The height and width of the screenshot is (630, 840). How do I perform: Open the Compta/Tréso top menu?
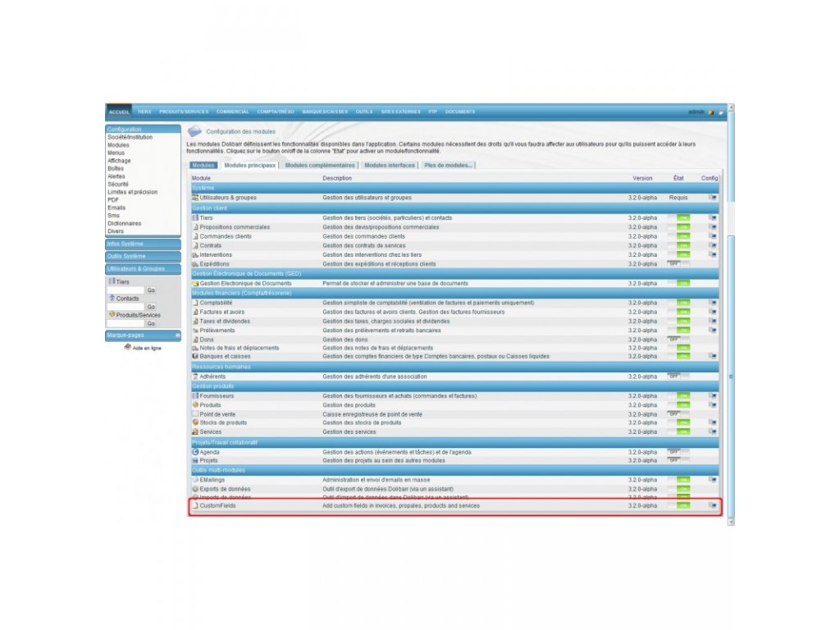(276, 112)
